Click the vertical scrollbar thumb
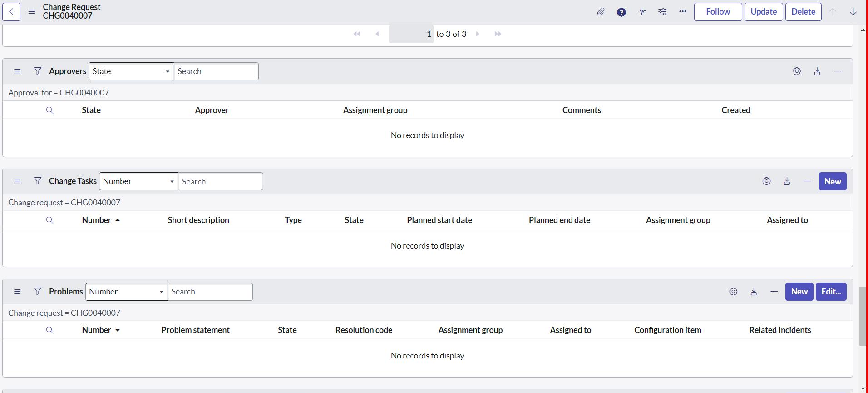Viewport: 868px width, 393px height. pyautogui.click(x=863, y=317)
